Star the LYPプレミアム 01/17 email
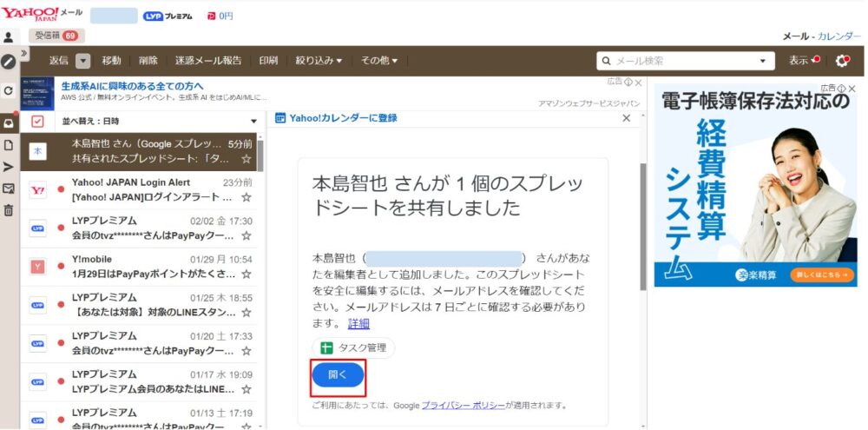The height and width of the screenshot is (430, 868). coord(247,389)
